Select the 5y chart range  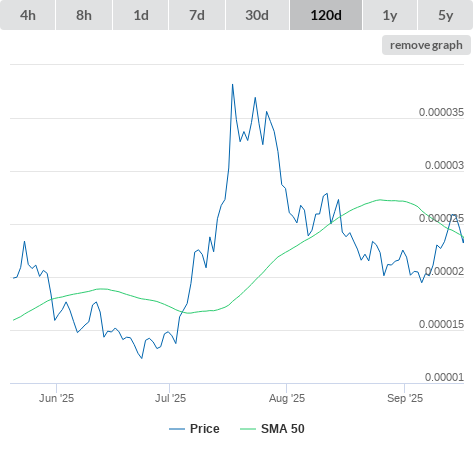click(x=446, y=15)
